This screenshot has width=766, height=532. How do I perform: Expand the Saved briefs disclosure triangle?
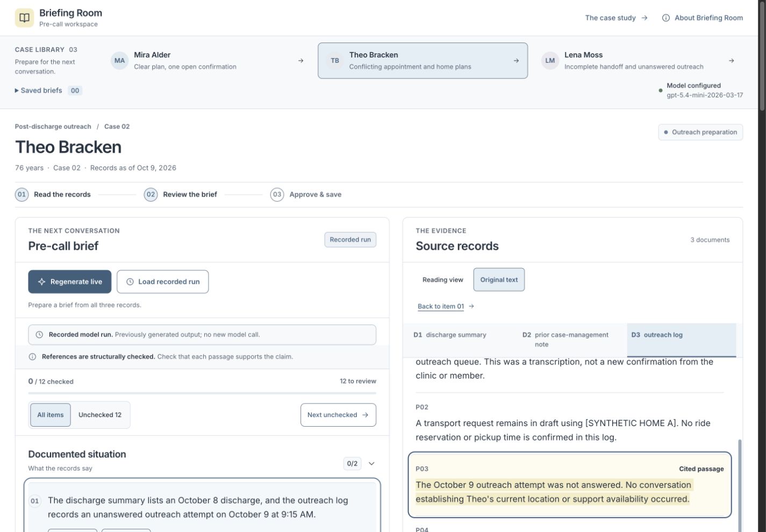[17, 90]
